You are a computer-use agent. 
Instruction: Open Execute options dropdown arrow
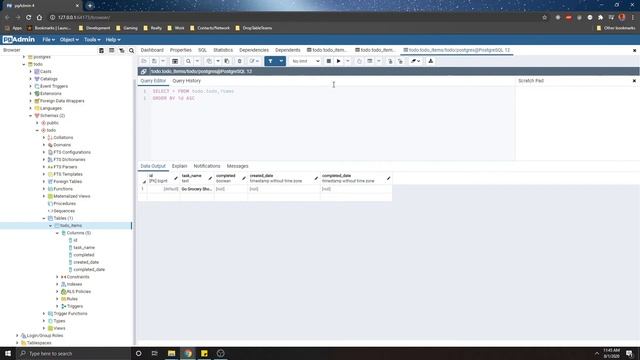click(x=347, y=61)
